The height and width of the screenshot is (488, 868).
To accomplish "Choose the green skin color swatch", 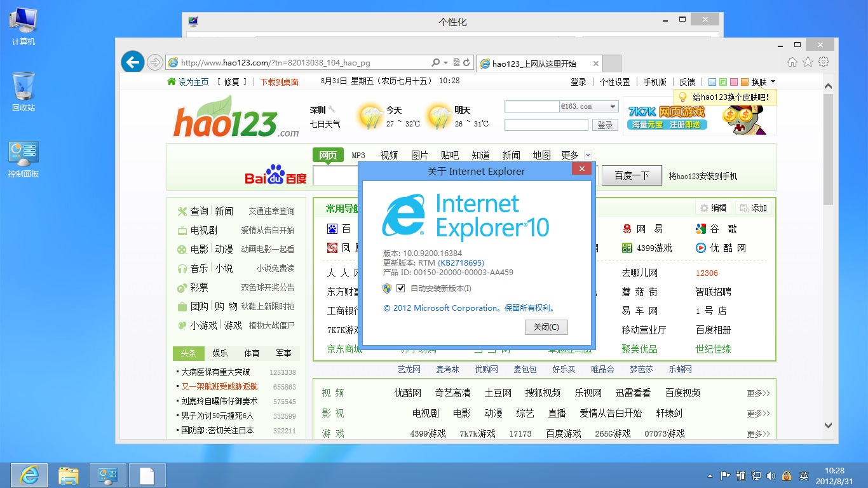I will tap(723, 82).
